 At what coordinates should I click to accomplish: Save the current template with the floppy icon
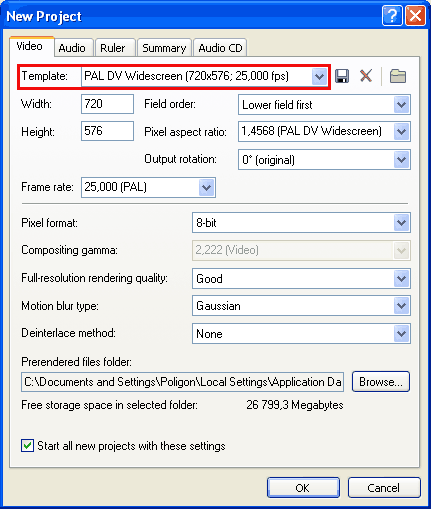point(342,76)
